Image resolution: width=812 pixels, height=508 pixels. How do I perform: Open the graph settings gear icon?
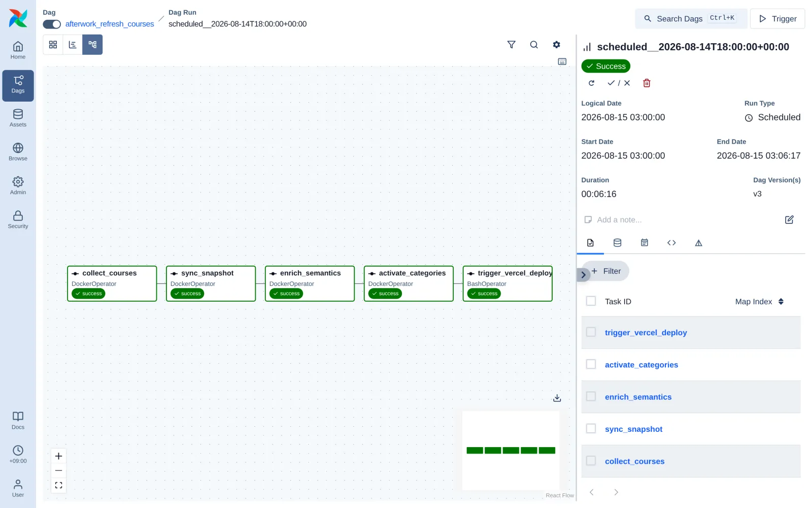pos(557,45)
